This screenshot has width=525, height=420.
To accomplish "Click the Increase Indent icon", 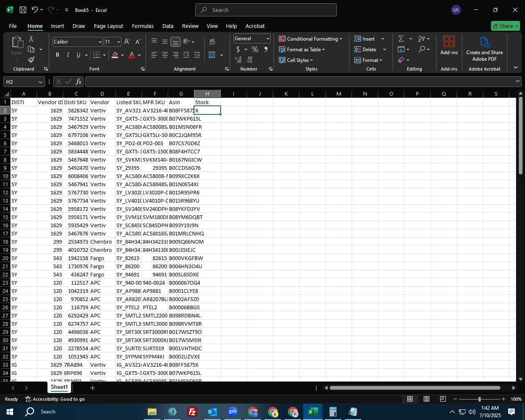I will 197,55.
